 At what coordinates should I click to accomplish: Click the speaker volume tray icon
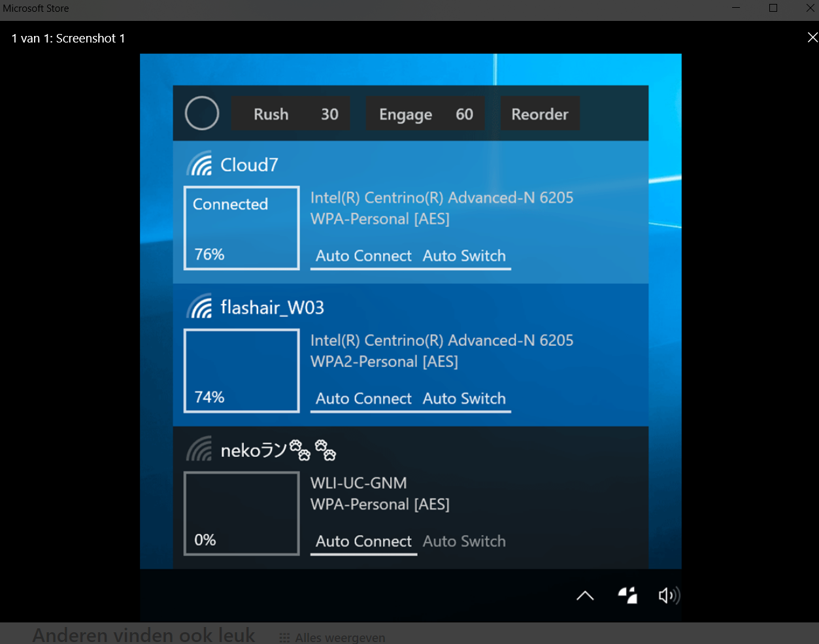(x=668, y=595)
